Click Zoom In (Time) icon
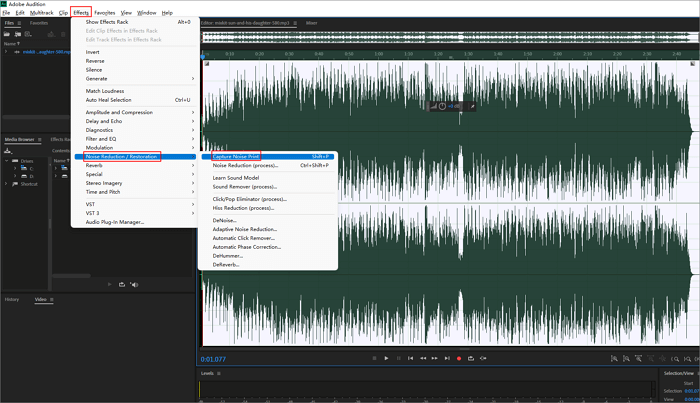Image resolution: width=700 pixels, height=403 pixels. pos(638,358)
